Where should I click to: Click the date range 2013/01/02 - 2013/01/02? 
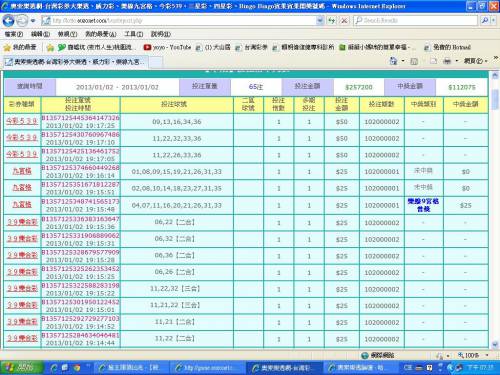pos(117,87)
